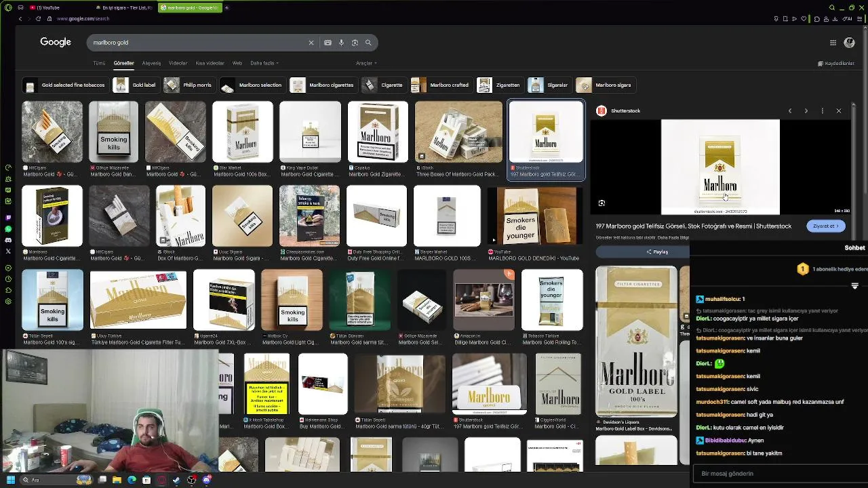Click the Bir mesaj gönderin chat input
Screen dimensions: 868x488
tap(780, 473)
